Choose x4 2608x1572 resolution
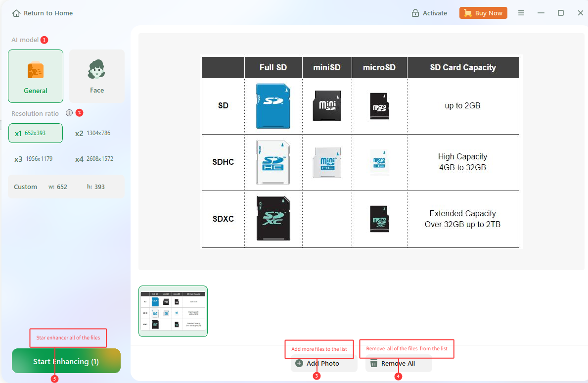 [x=94, y=159]
